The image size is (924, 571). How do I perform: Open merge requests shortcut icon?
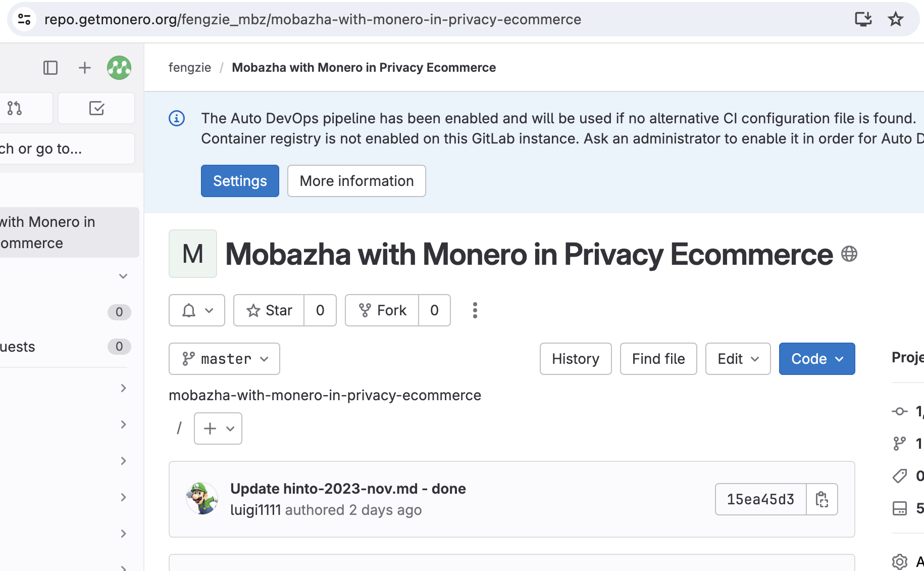coord(15,108)
